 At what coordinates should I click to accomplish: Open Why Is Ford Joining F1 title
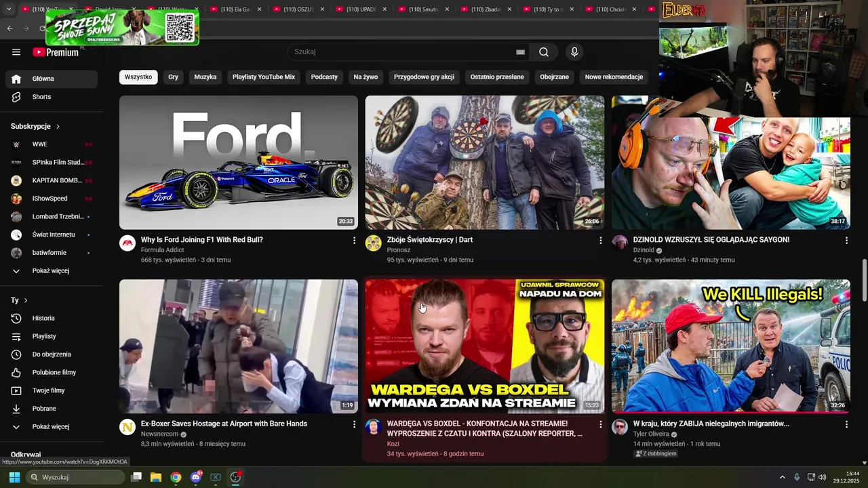[202, 240]
